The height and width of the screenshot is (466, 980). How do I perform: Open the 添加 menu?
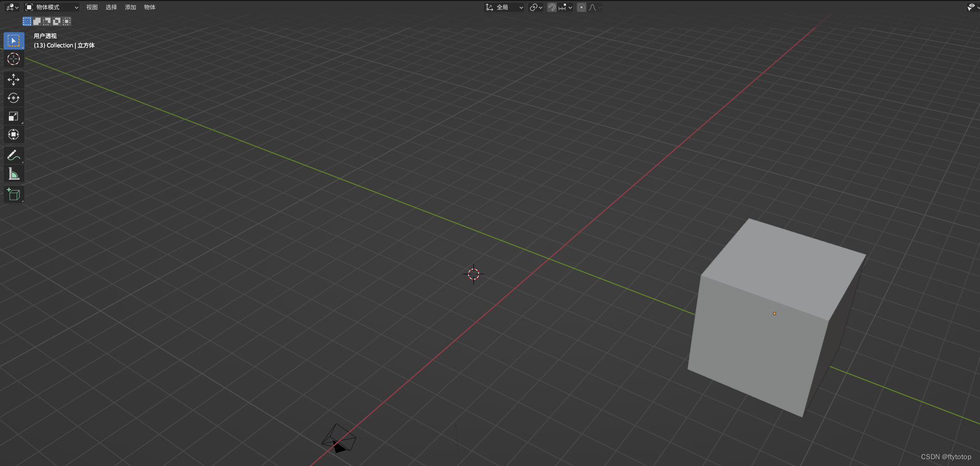coord(131,7)
